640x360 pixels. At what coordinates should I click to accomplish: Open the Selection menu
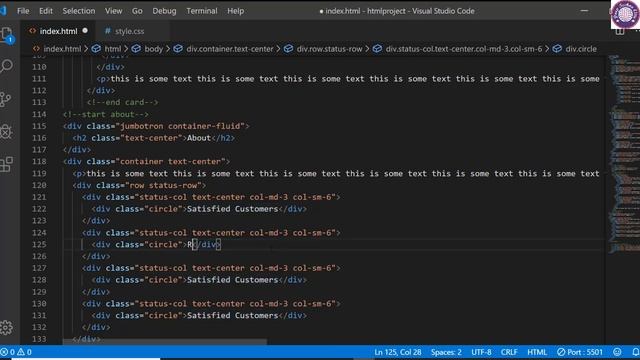[79, 11]
